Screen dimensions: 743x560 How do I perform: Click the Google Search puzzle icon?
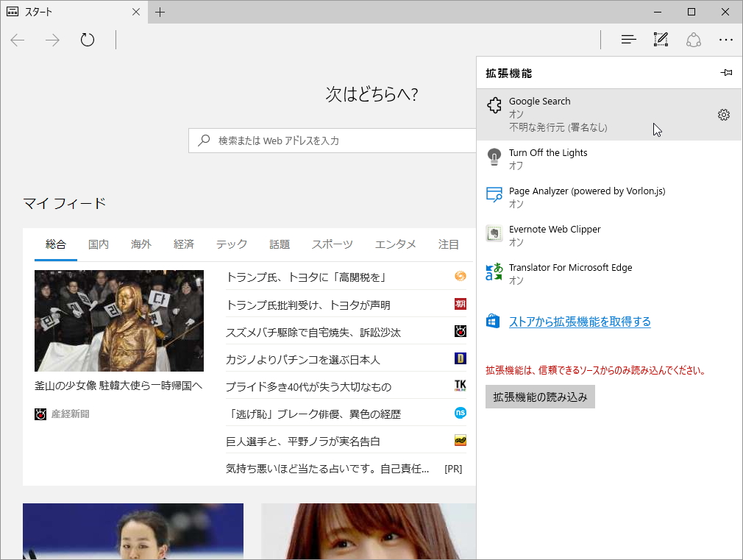tap(494, 105)
